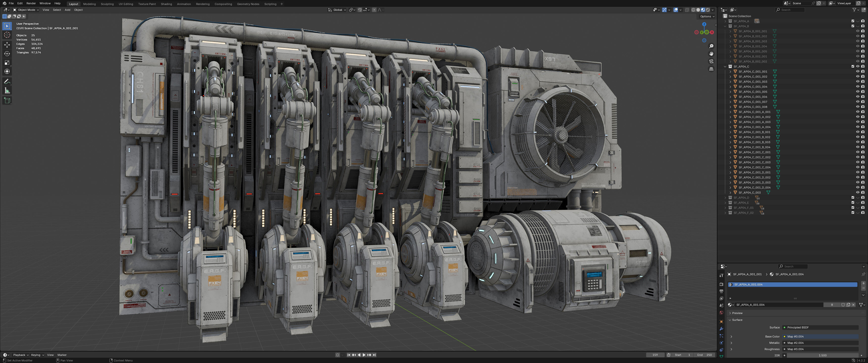Activate the Annotate tool
Viewport: 868px width, 363px height.
coord(7,81)
